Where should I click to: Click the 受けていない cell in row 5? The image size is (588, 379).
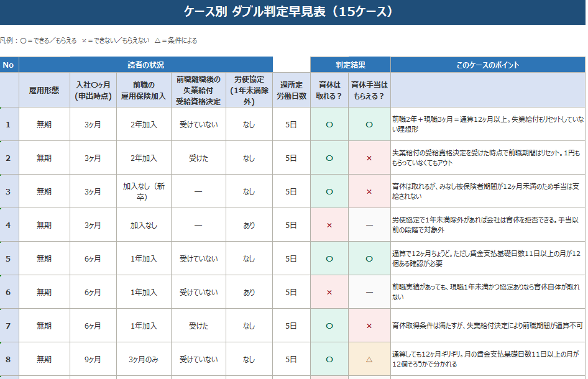(198, 258)
